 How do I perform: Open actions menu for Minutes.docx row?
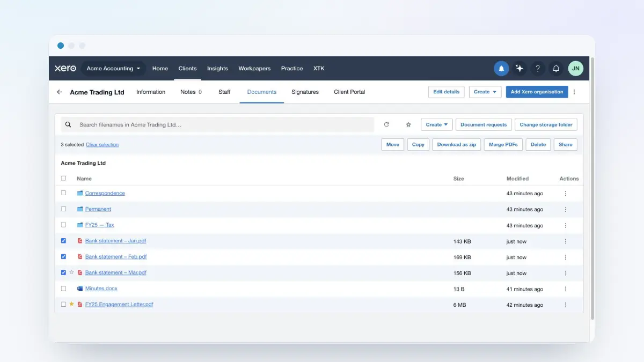point(566,289)
